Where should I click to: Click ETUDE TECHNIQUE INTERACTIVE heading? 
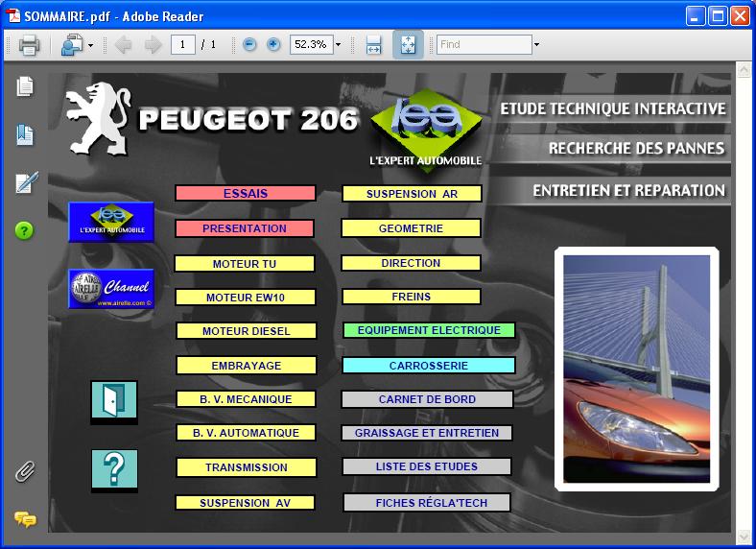click(x=612, y=108)
